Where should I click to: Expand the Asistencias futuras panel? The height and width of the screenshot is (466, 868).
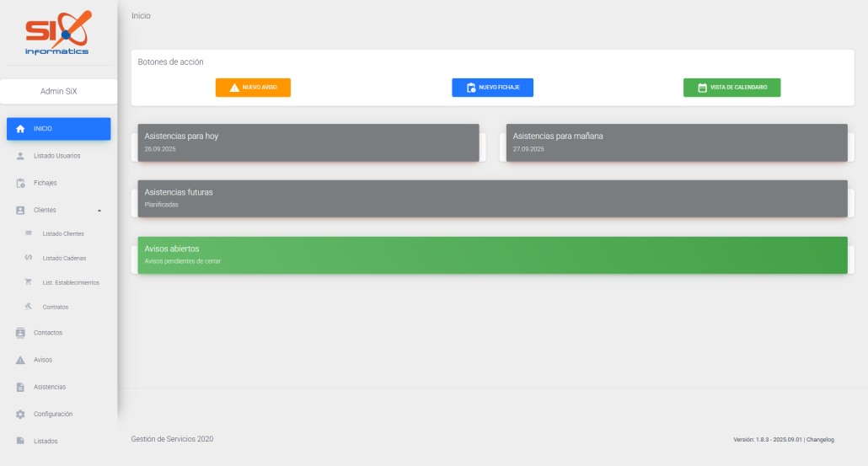pos(492,198)
